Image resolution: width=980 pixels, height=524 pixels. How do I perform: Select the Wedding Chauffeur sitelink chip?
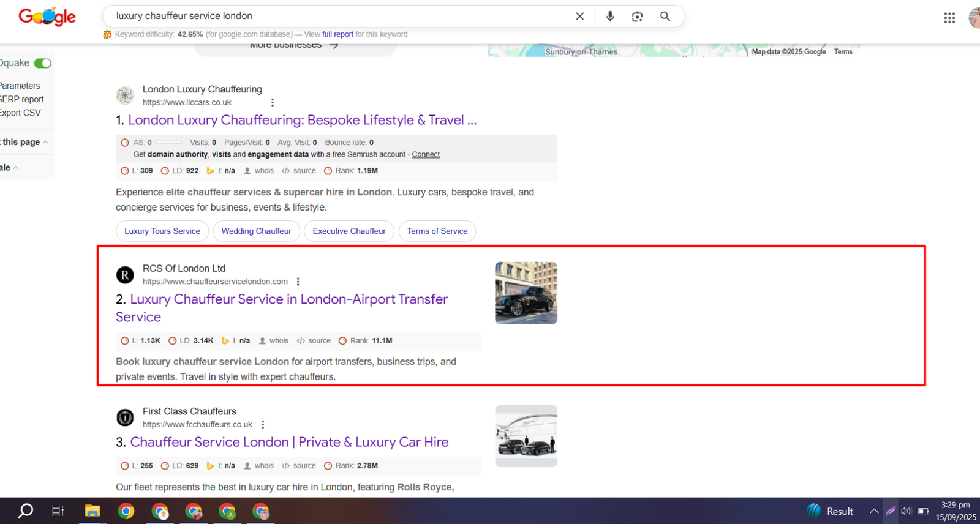coord(256,231)
